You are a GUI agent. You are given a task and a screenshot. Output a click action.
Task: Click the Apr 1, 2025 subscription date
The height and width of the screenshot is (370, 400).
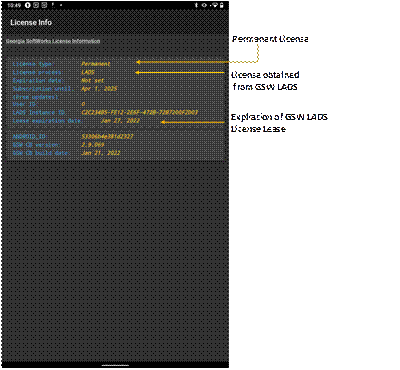99,89
